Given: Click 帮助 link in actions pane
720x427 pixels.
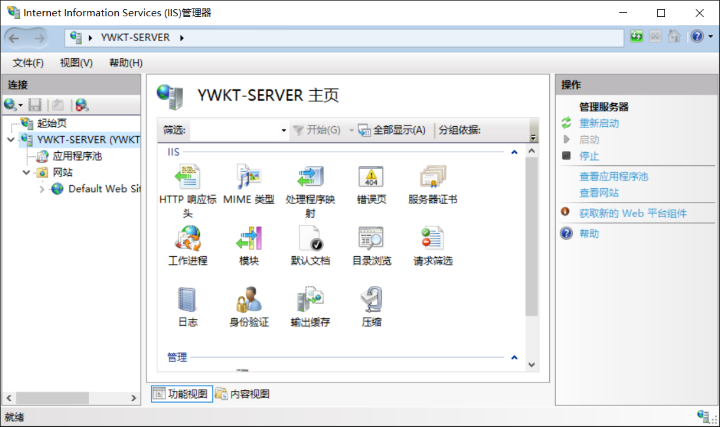Looking at the screenshot, I should point(589,234).
